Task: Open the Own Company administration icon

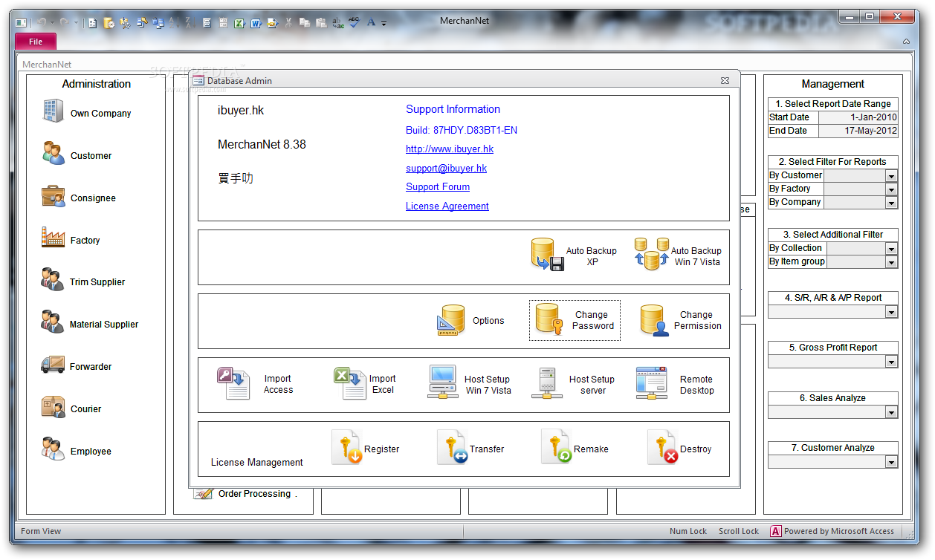Action: coord(54,111)
